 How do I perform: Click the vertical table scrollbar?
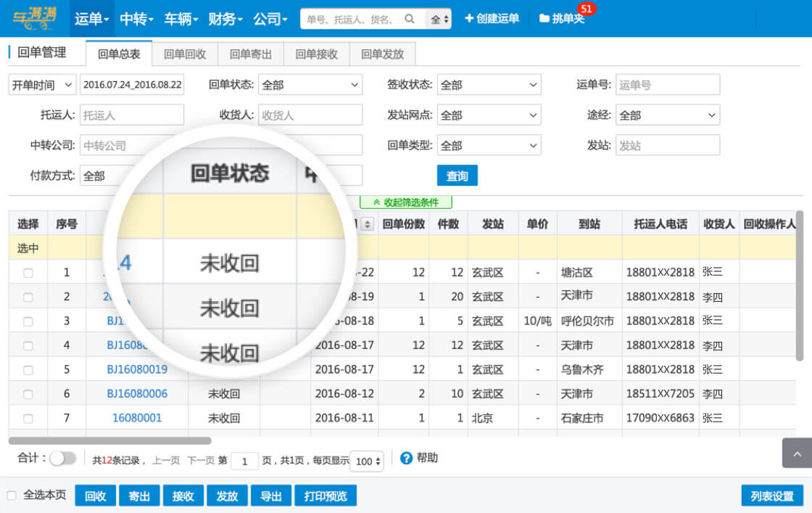tap(800, 285)
